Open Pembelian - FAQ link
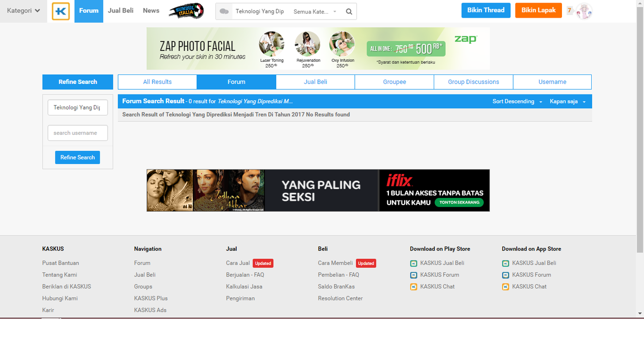Image resolution: width=644 pixels, height=362 pixels. 339,275
